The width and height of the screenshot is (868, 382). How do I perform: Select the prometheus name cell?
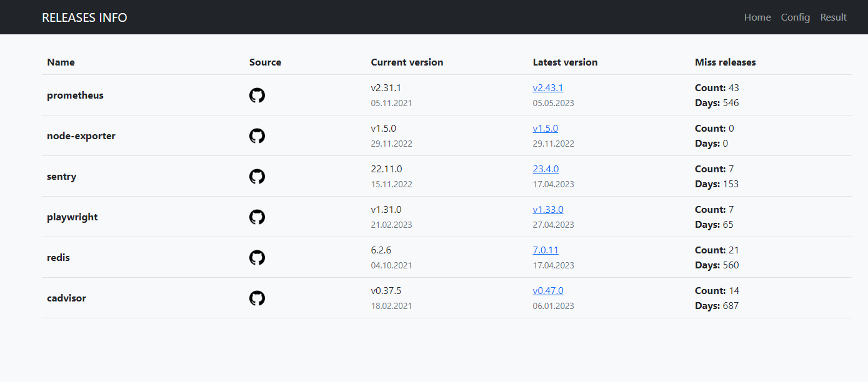coord(75,95)
